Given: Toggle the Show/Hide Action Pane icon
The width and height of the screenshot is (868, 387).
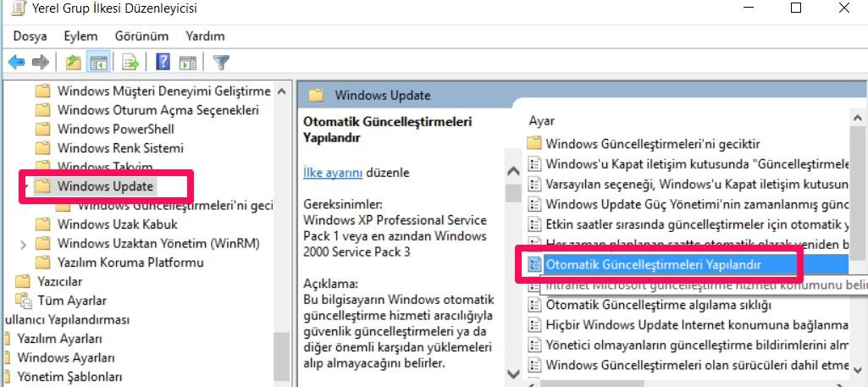Looking at the screenshot, I should [187, 62].
